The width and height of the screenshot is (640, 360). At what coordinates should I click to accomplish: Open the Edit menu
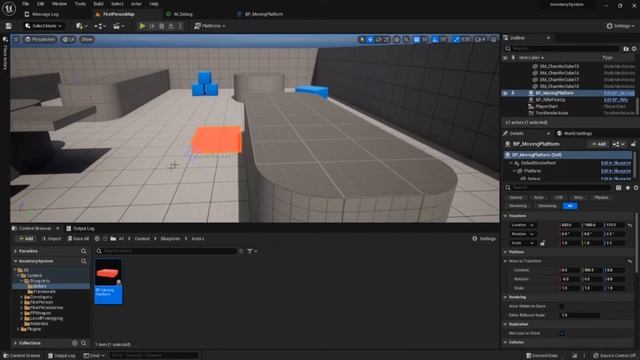pos(40,4)
